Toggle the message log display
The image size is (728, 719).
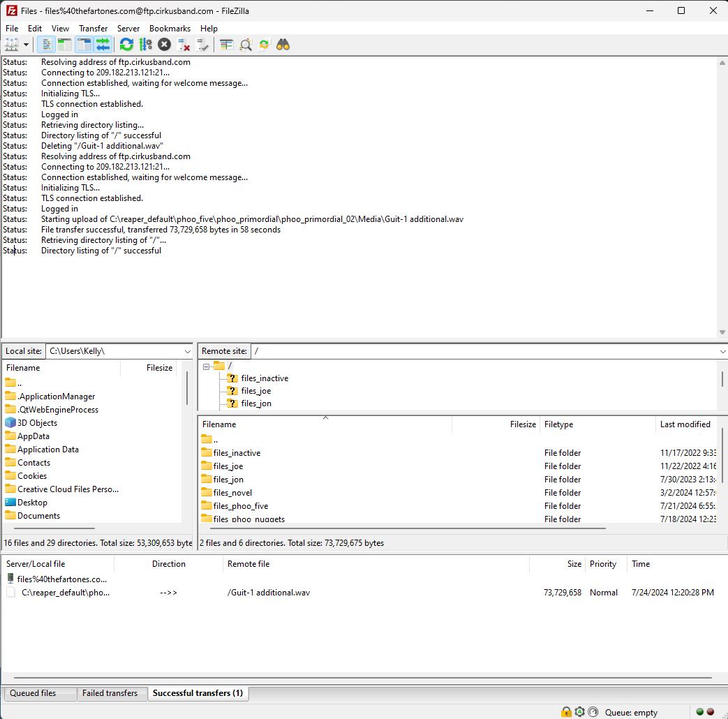click(x=46, y=45)
